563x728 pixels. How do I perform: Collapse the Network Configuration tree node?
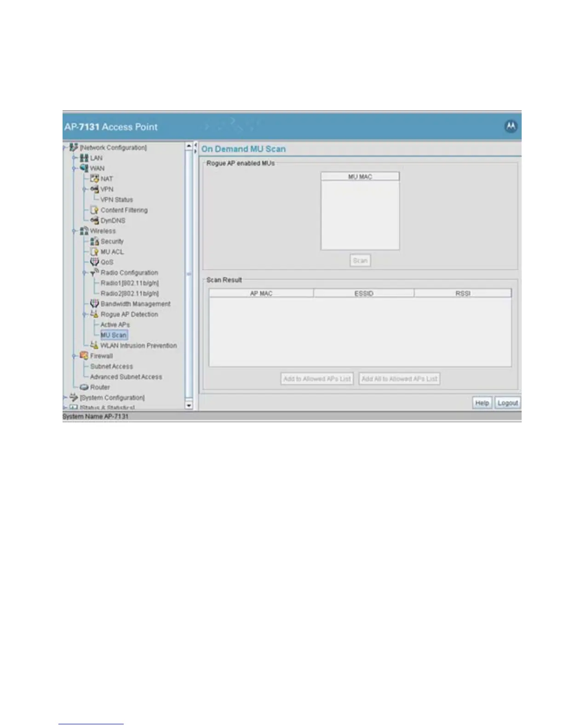click(x=65, y=148)
